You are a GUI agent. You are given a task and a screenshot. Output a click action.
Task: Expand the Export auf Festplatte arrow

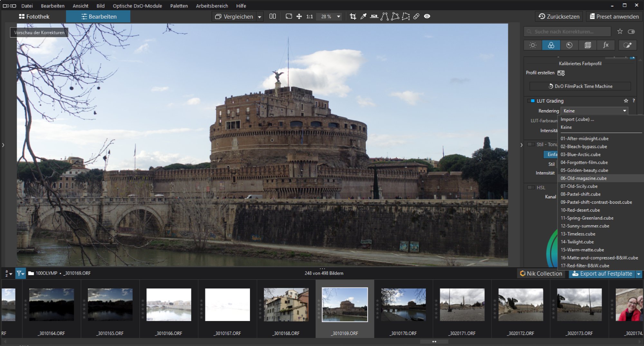[x=639, y=274]
